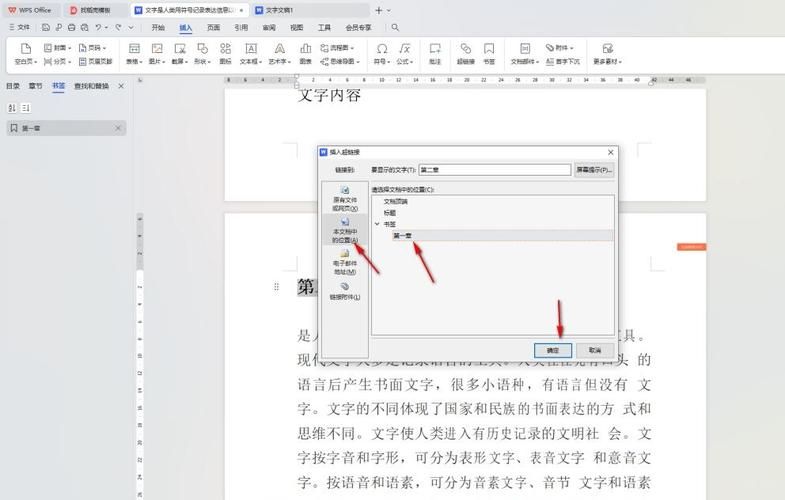
Task: Open the 页码 page number dropdown
Action: pyautogui.click(x=93, y=48)
